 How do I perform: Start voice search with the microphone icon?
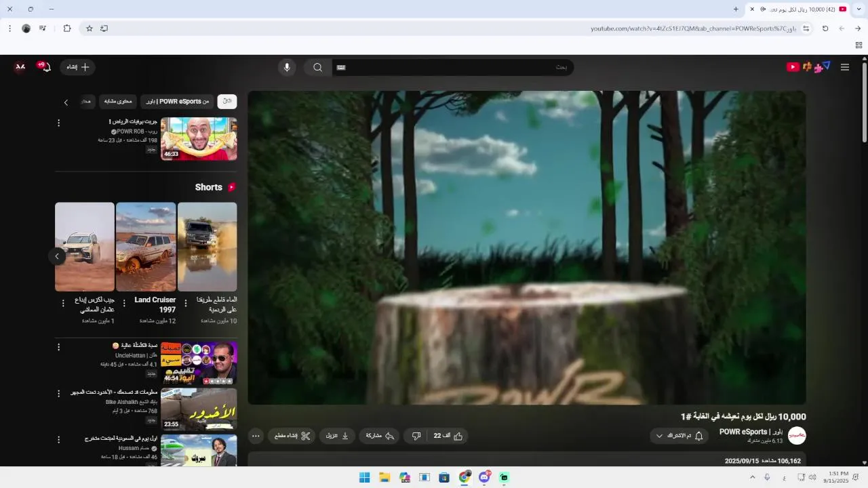point(287,67)
